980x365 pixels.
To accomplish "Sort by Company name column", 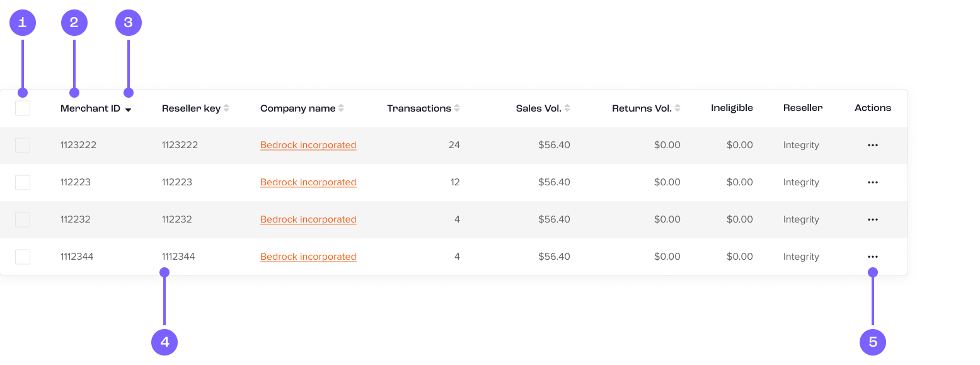I will [x=341, y=108].
